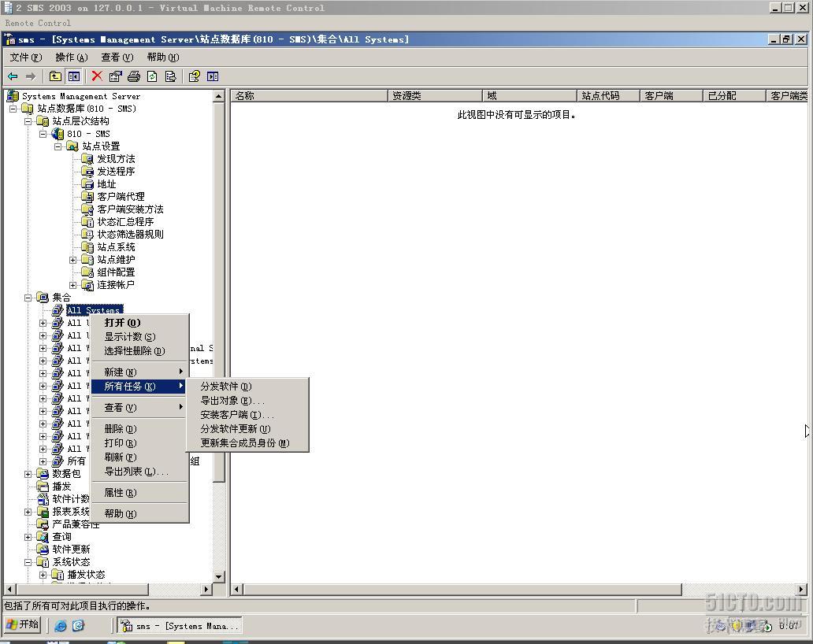Open the 新建(N) submenu
Image resolution: width=813 pixels, height=644 pixels.
point(139,372)
